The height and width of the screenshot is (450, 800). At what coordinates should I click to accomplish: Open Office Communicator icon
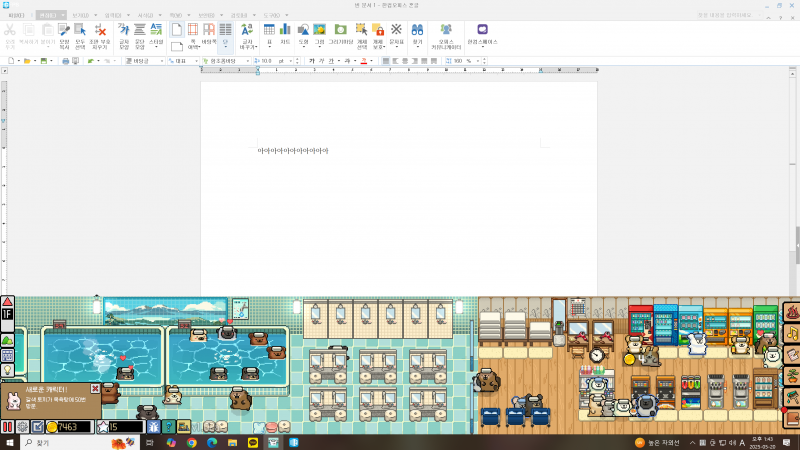coord(446,30)
